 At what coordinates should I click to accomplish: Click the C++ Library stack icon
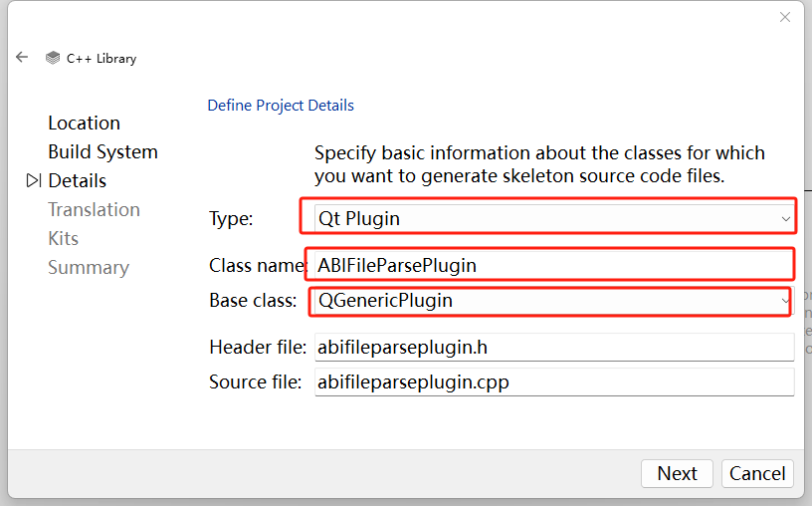[x=53, y=58]
